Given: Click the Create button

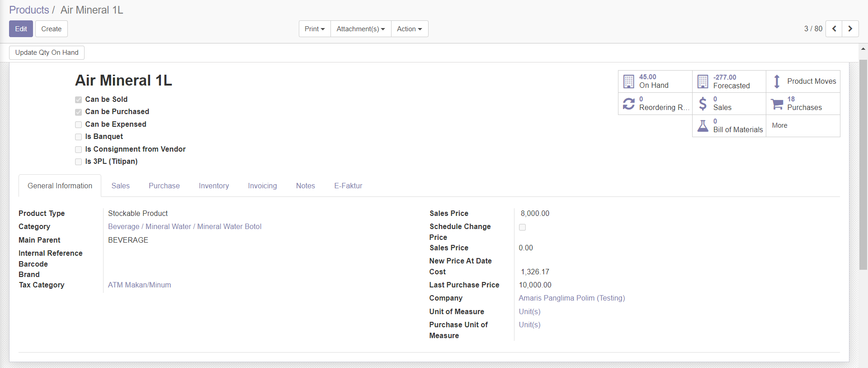Looking at the screenshot, I should [52, 29].
